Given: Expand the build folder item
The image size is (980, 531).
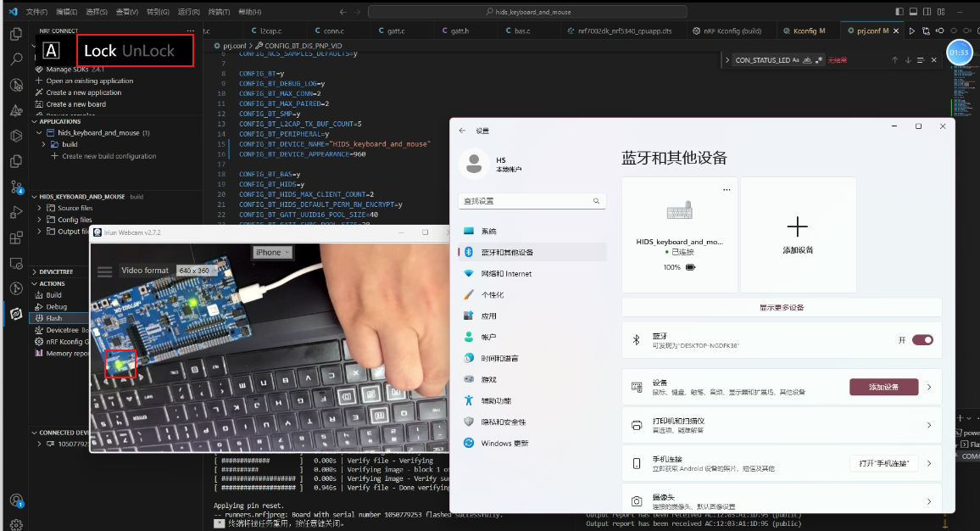Looking at the screenshot, I should click(x=43, y=144).
